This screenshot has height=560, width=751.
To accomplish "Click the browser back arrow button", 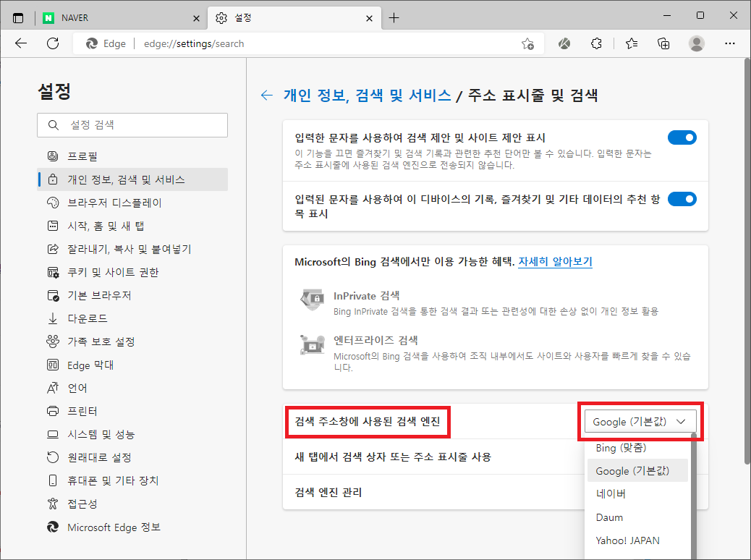I will [x=20, y=43].
